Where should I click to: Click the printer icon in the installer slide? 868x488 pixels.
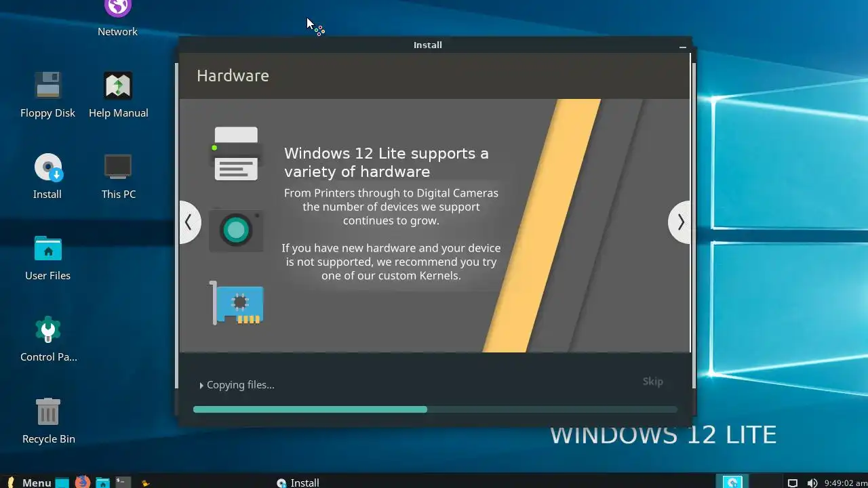pos(236,154)
